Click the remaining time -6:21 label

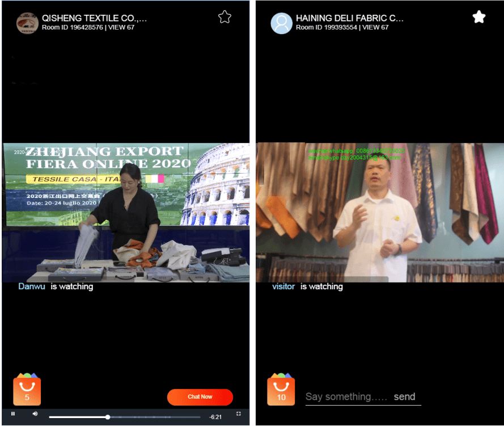215,417
